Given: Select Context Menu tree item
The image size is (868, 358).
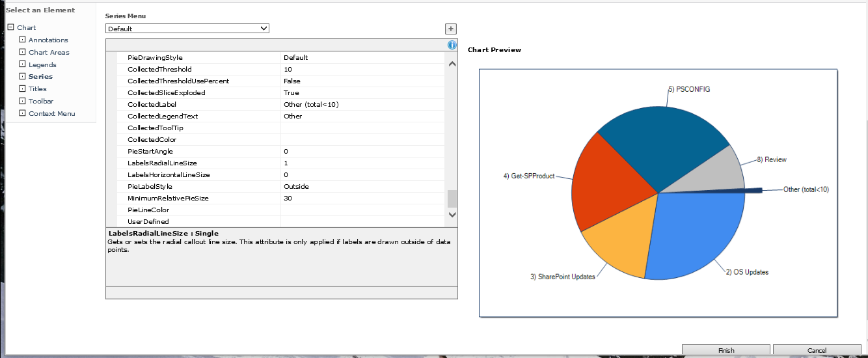Looking at the screenshot, I should point(52,113).
